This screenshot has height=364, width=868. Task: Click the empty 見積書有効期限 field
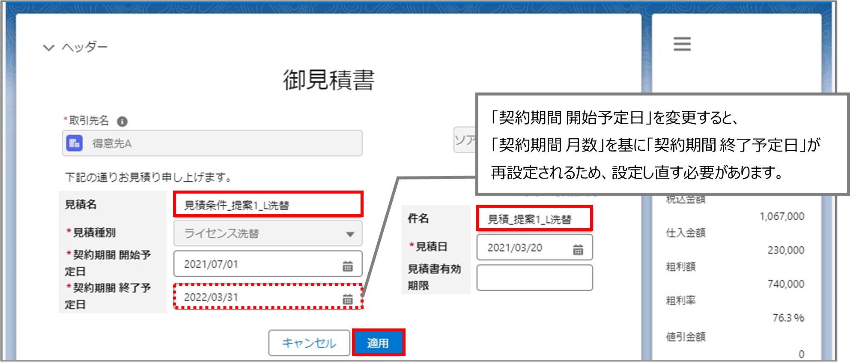point(534,277)
